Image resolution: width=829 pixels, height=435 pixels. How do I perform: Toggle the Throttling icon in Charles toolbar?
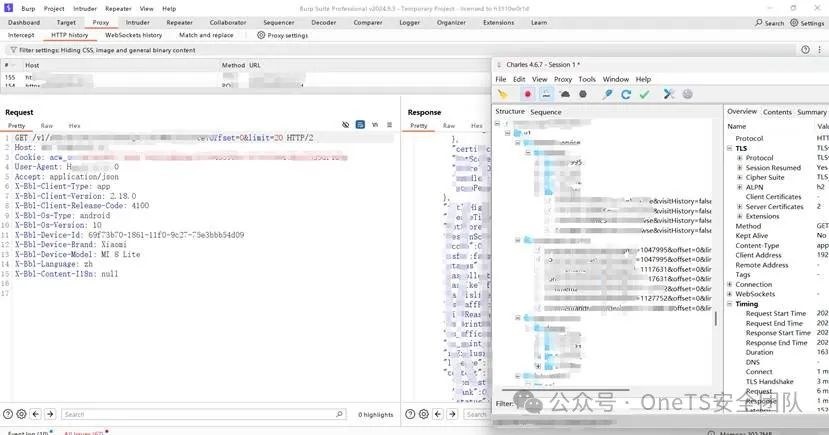pos(546,95)
